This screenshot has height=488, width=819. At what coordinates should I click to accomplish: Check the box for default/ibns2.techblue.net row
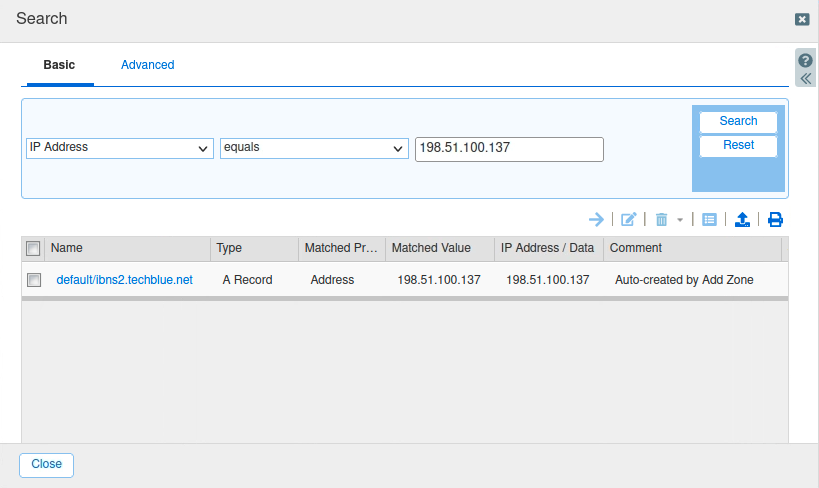click(33, 280)
